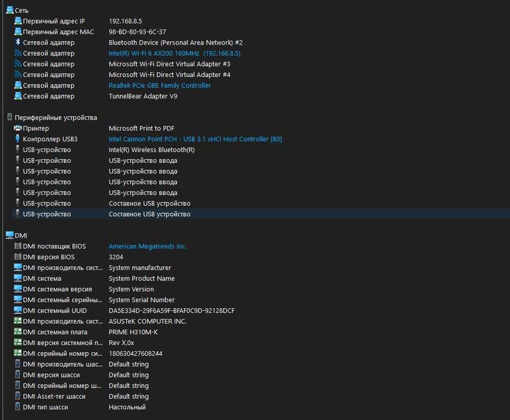Click board icon beside DMI системная плата
510x420 pixels.
(18, 332)
